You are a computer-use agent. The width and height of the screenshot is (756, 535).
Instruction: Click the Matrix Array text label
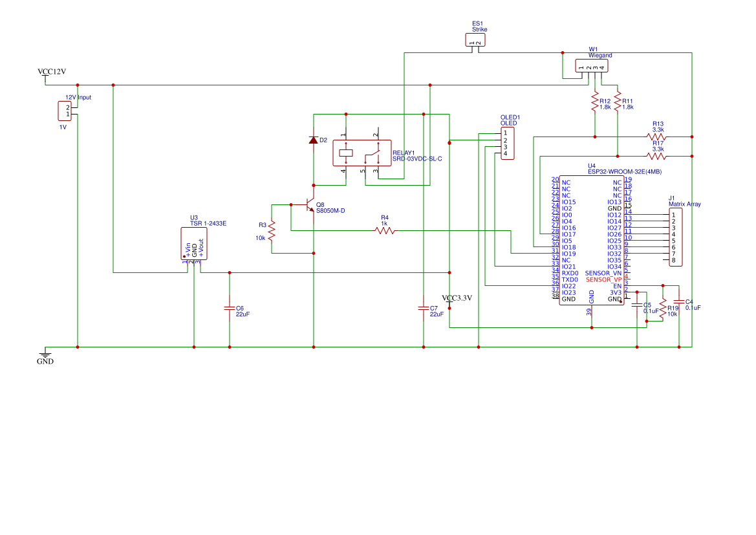click(x=685, y=204)
